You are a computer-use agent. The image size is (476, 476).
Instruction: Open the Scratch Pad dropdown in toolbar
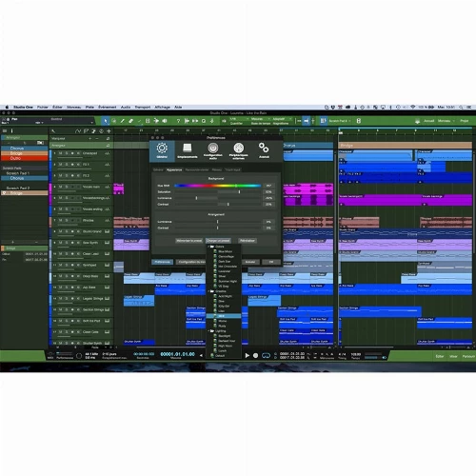pyautogui.click(x=339, y=121)
